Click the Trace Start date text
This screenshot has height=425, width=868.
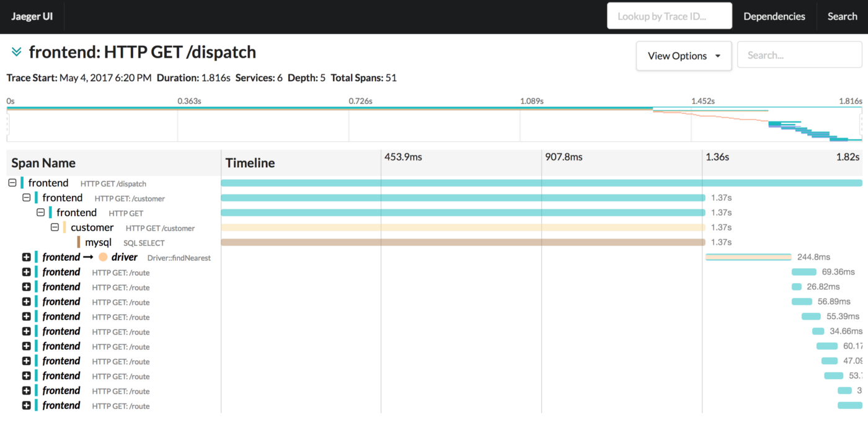pos(105,78)
